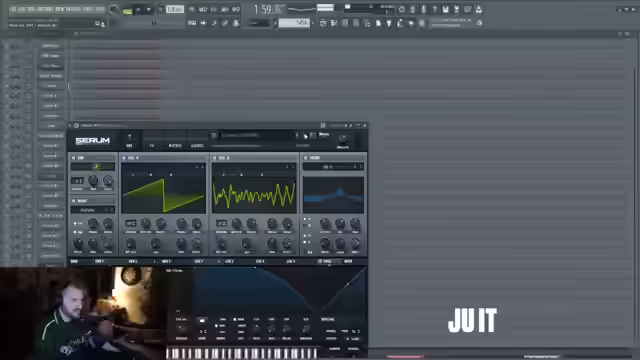The height and width of the screenshot is (360, 640).
Task: Click the FL Studio record button
Action: (x=160, y=9)
